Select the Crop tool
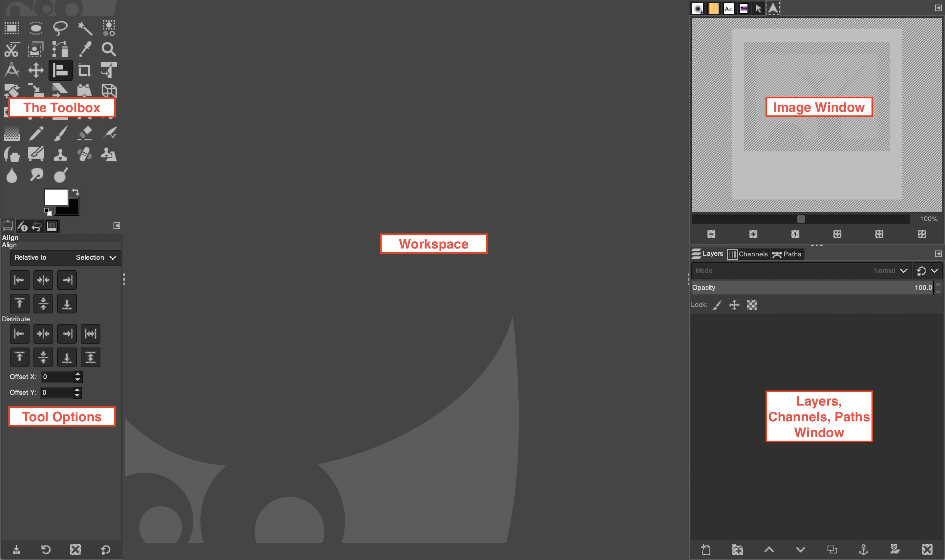Viewport: 945px width, 560px height. pos(85,70)
